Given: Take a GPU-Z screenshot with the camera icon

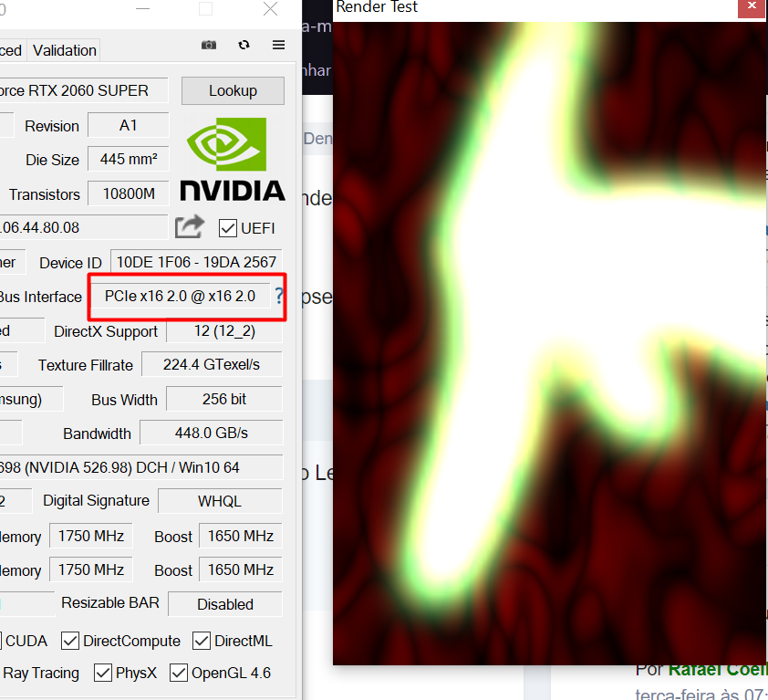Looking at the screenshot, I should (209, 45).
